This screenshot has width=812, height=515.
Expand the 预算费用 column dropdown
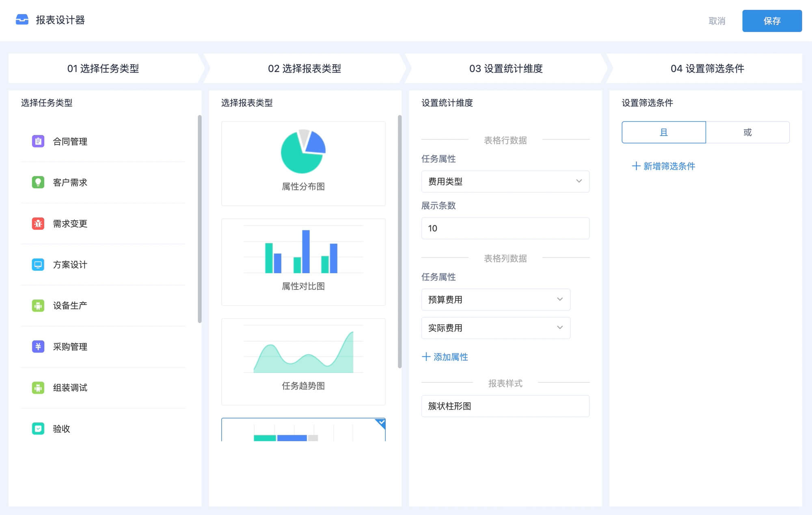[495, 300]
